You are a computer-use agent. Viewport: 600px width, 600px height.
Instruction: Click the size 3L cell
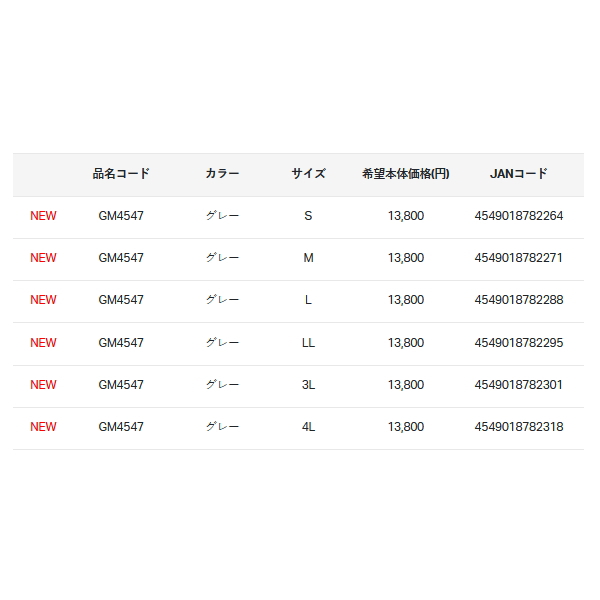[308, 385]
